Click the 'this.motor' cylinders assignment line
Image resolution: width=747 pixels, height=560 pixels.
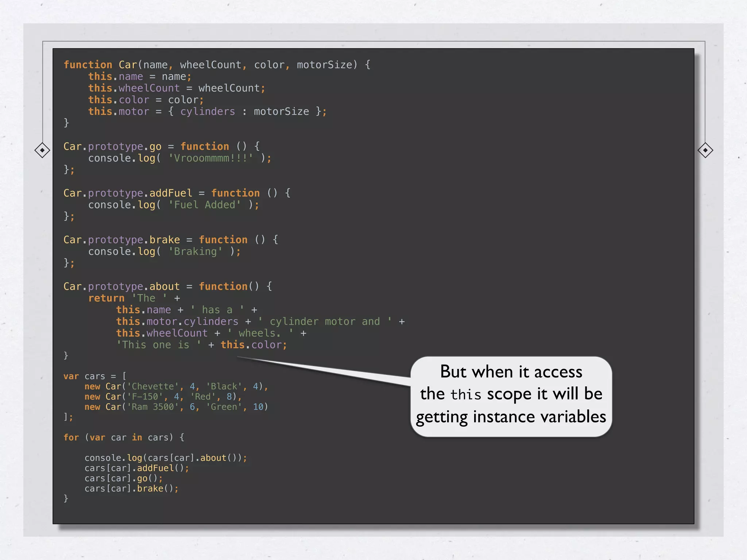pos(207,112)
